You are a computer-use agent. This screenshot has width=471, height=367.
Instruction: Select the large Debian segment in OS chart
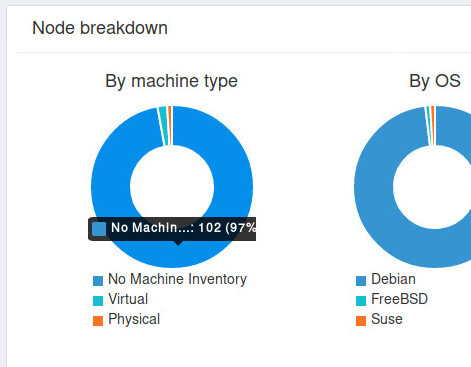click(x=373, y=187)
